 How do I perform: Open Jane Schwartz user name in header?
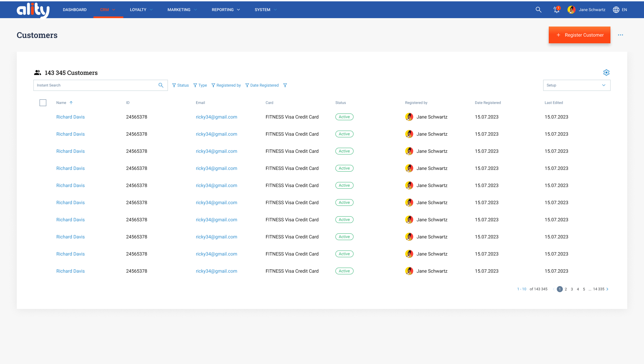coord(592,10)
